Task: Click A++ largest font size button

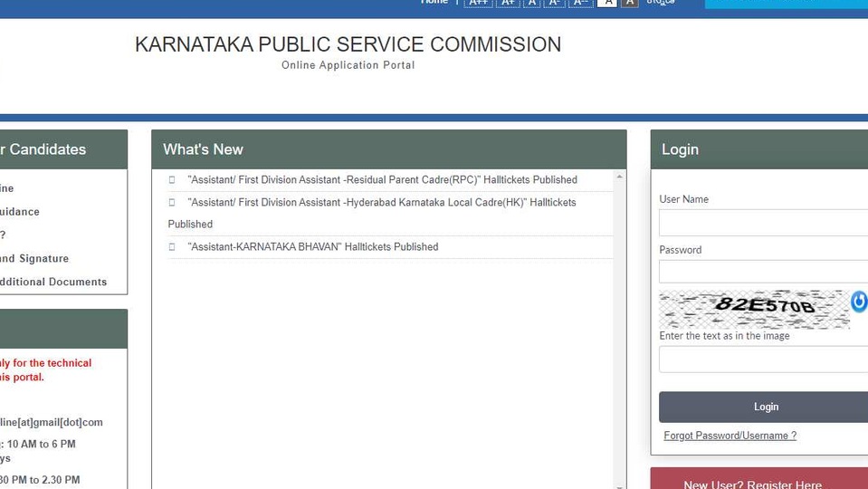Action: coord(478,3)
